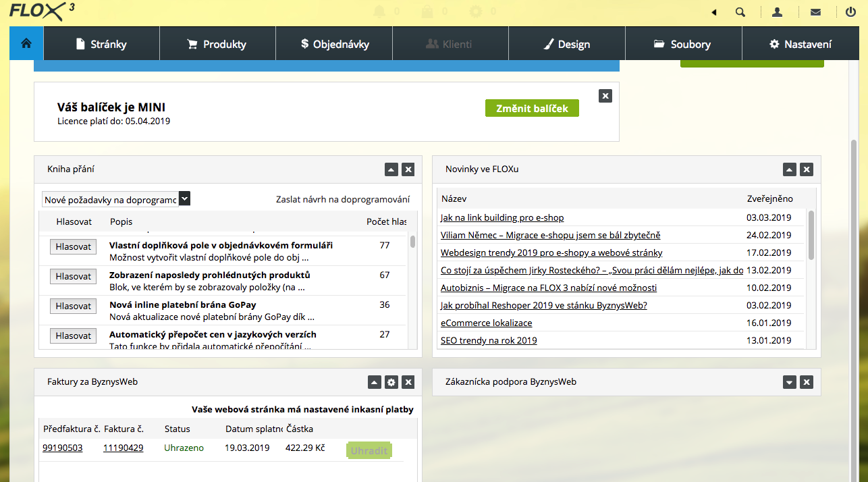Screen dimensions: 868x482
Task: Open article Jak na link building pro e-shop
Action: click(501, 218)
